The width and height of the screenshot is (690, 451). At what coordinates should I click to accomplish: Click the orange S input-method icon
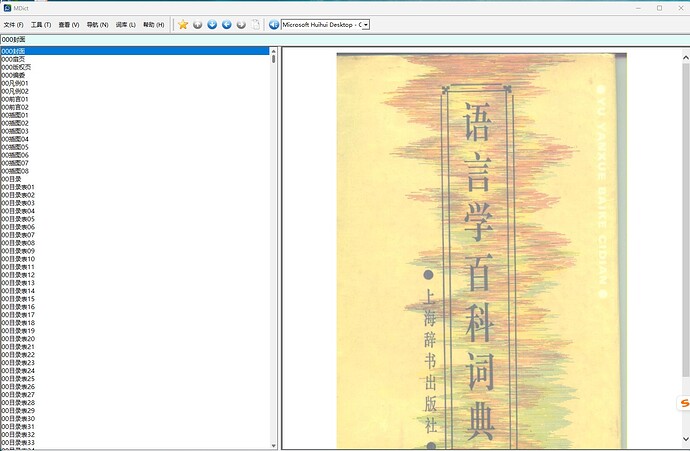(x=683, y=403)
